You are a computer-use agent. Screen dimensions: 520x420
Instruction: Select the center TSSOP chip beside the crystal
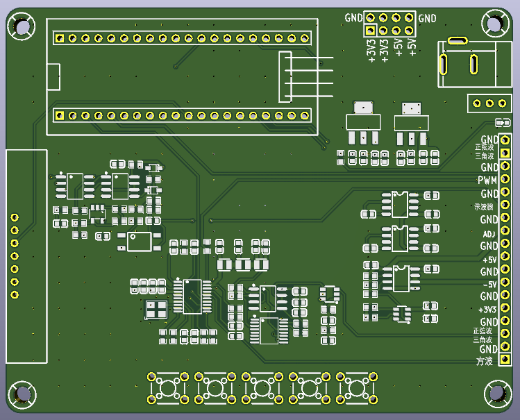(192, 296)
